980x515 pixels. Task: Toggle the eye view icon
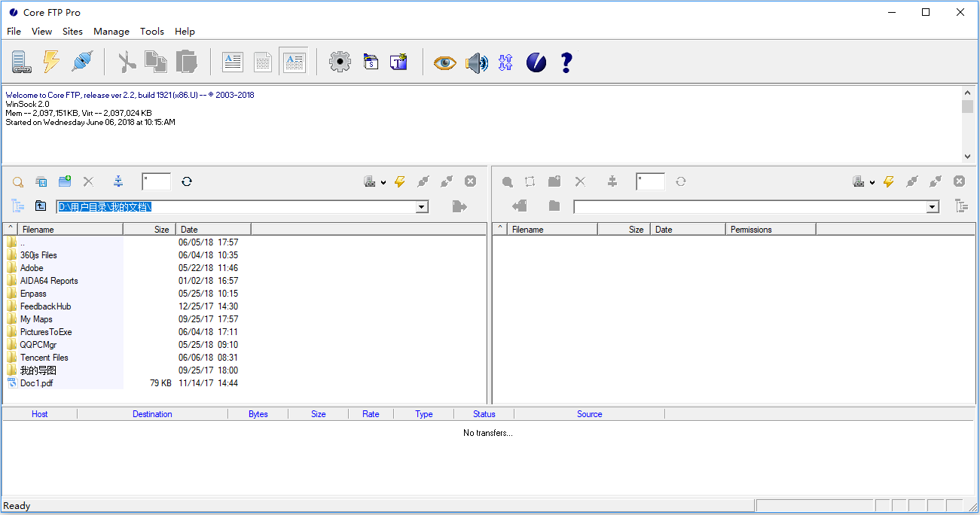444,62
